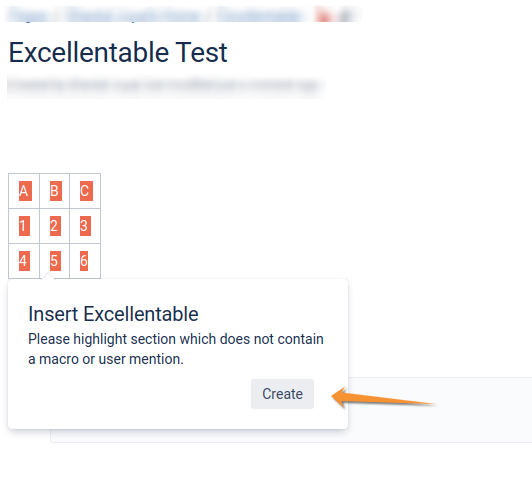Click the gray icon after the red icon
532x483 pixels.
tap(346, 15)
